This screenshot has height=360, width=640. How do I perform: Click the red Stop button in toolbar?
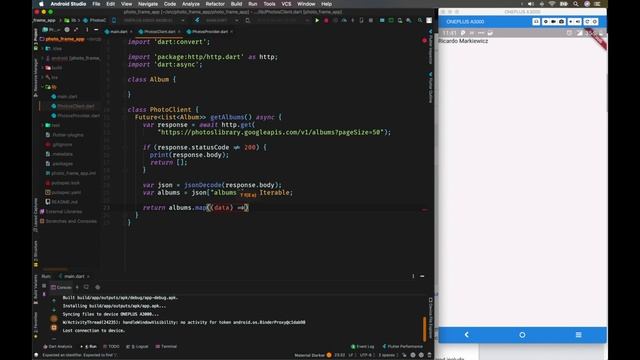[x=326, y=20]
